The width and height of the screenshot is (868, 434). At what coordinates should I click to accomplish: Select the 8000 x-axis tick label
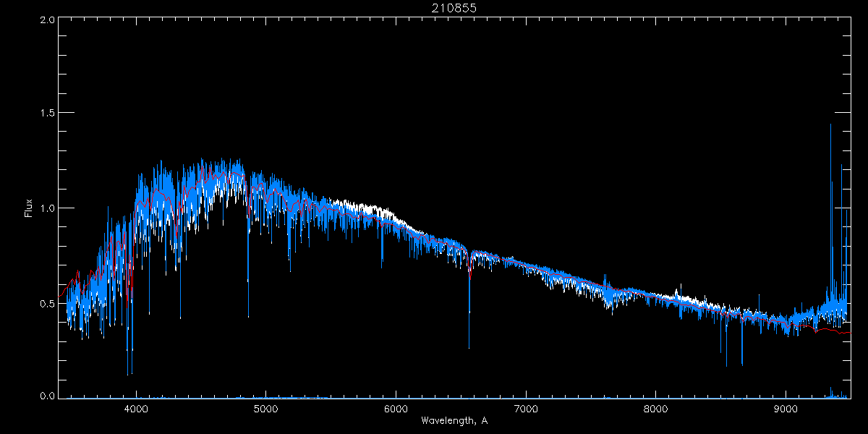pyautogui.click(x=656, y=408)
